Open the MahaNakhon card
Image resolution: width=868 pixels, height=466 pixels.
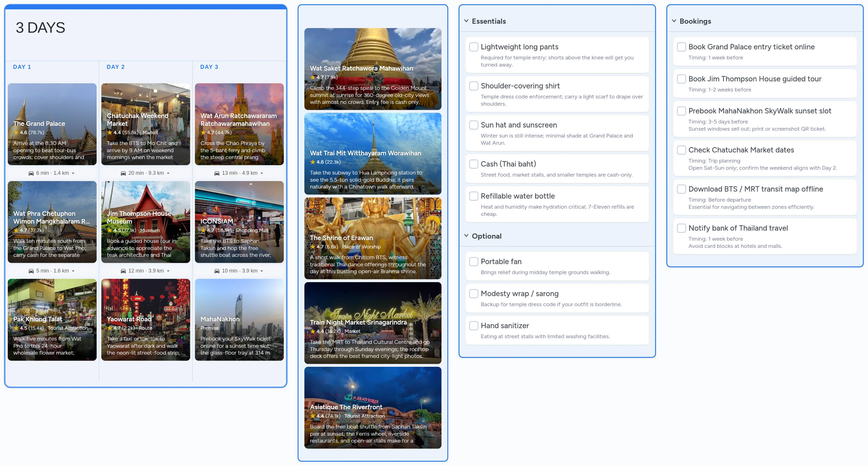click(x=239, y=320)
